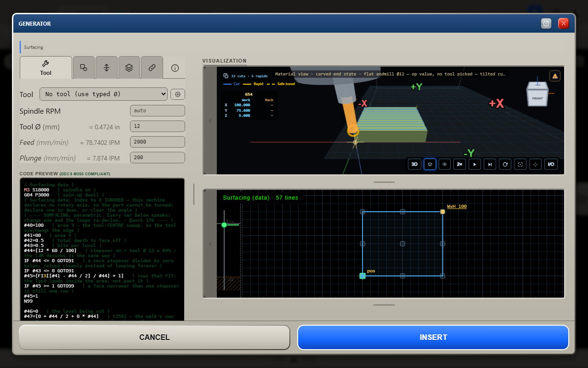Open Generator settings gear in title bar
The image size is (588, 368).
click(546, 23)
